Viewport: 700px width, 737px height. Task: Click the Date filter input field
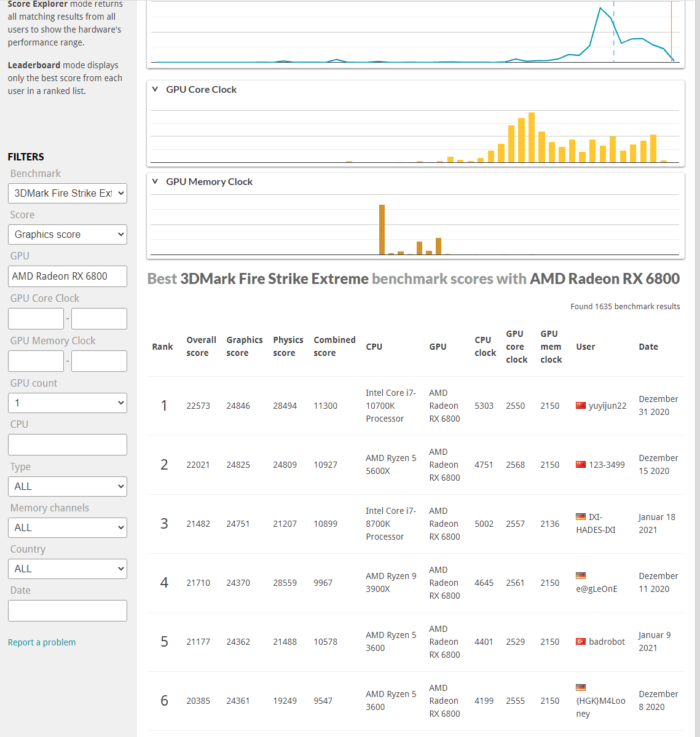68,610
